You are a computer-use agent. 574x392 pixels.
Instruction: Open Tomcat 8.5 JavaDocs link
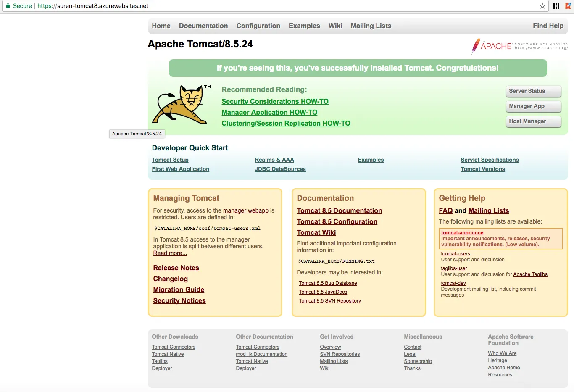[323, 292]
